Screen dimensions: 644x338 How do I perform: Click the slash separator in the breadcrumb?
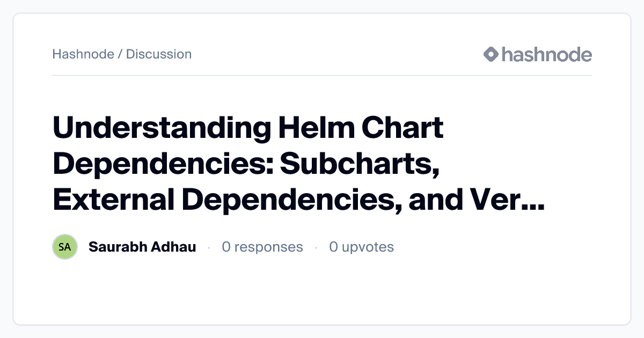tap(120, 54)
